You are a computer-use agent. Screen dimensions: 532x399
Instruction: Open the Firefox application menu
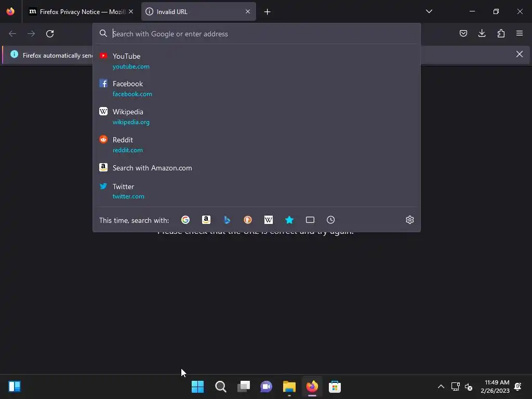click(520, 33)
